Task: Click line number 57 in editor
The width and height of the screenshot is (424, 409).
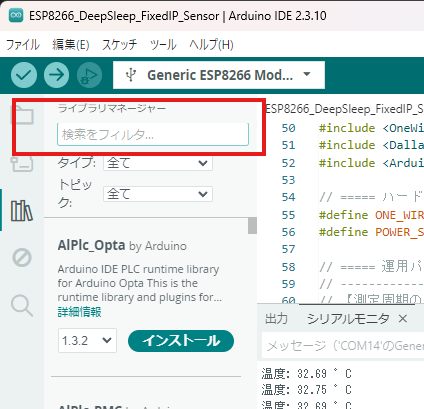Action: coord(288,249)
